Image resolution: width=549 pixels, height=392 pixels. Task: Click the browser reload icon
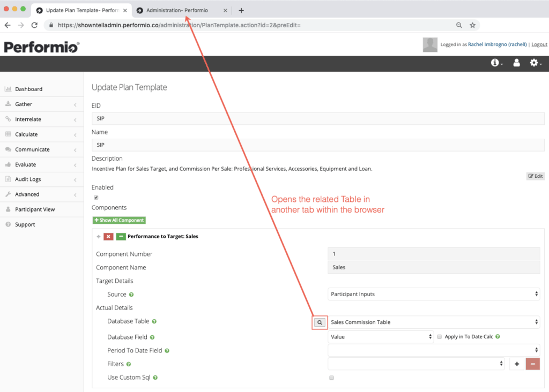(34, 25)
